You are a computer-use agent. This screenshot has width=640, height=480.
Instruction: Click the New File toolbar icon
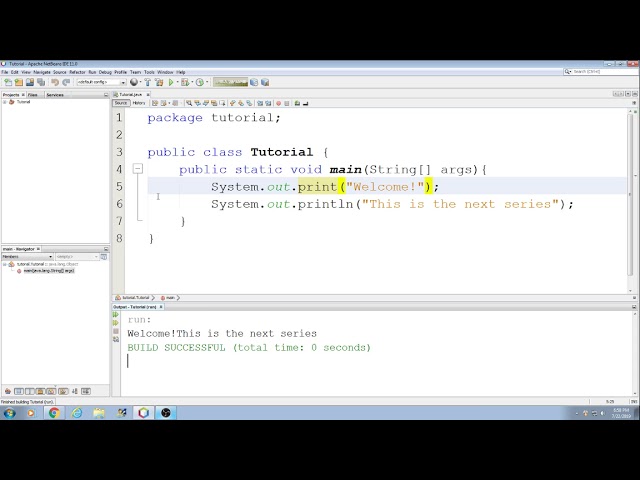8,82
